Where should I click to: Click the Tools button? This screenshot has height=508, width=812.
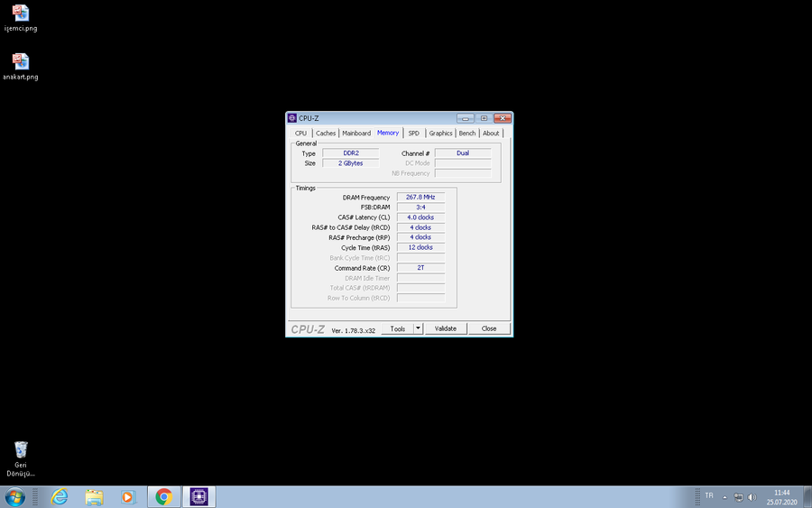(398, 328)
